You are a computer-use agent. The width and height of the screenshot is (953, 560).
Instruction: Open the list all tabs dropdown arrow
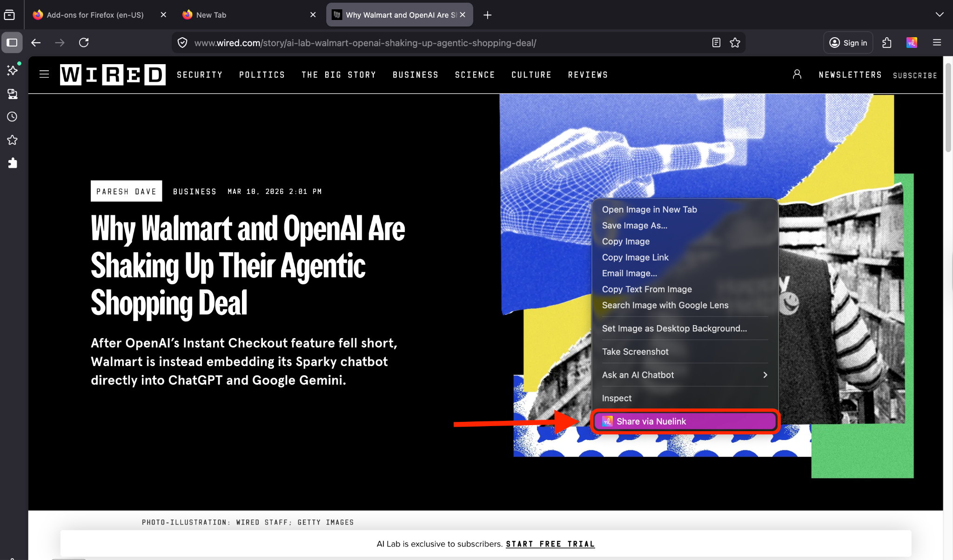(940, 14)
